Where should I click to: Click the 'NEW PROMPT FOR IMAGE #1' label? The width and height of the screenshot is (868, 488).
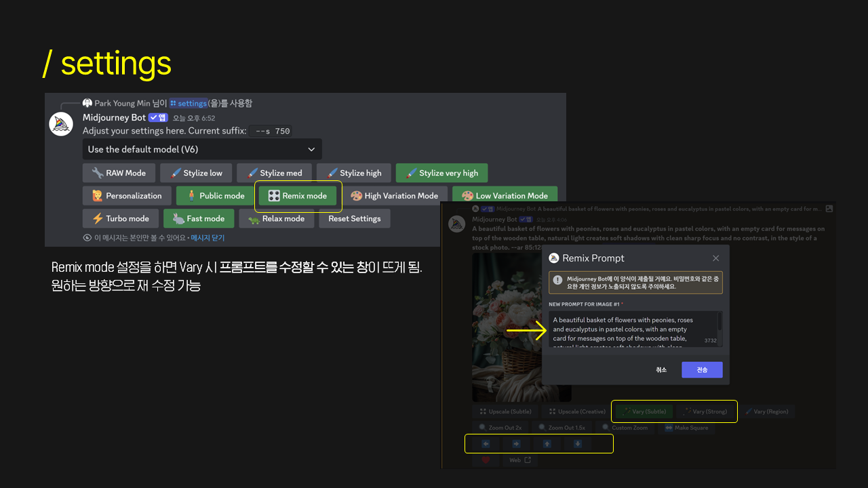[585, 304]
